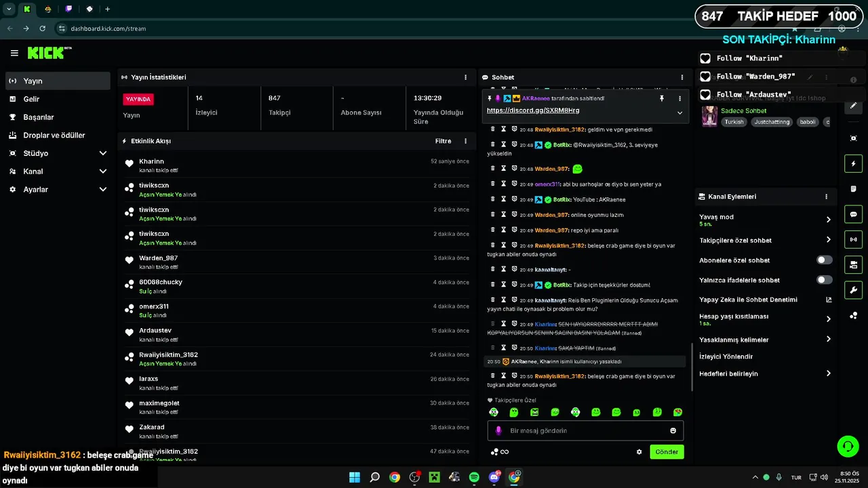Image resolution: width=868 pixels, height=488 pixels.
Task: Open Spotify from the taskbar
Action: coord(474,477)
